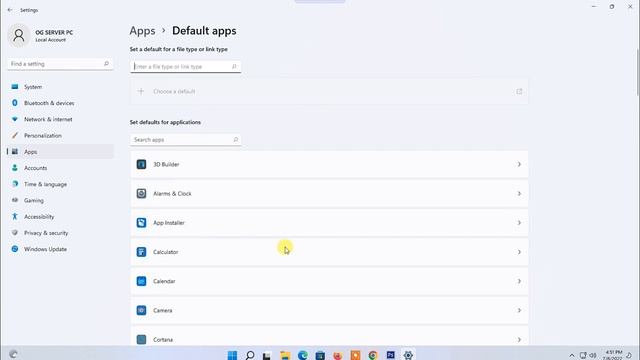Image resolution: width=640 pixels, height=360 pixels.
Task: Click the Accessibility figure icon
Action: coord(15,216)
